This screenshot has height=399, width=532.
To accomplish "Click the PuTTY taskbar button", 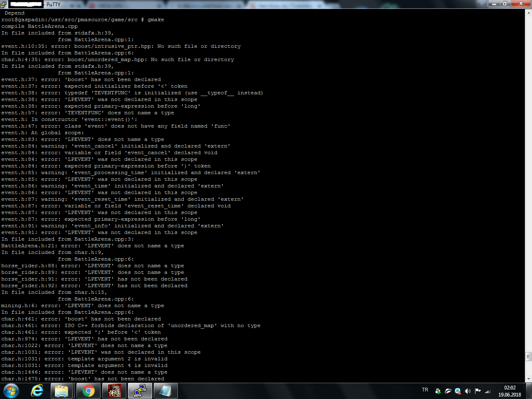I will click(140, 391).
